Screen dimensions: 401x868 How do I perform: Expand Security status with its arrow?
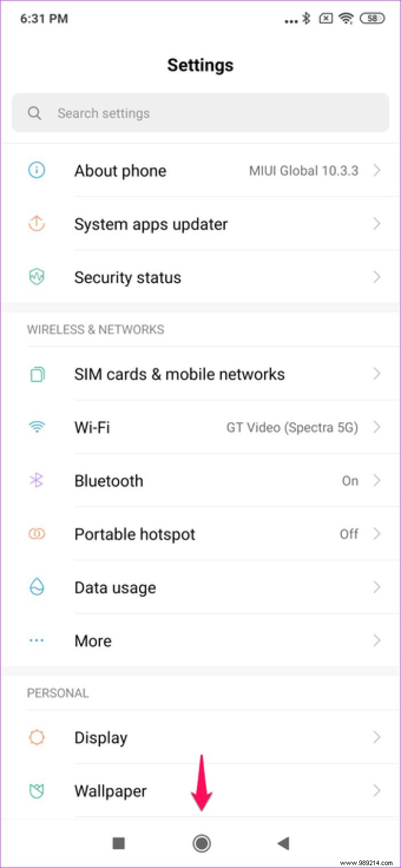[x=377, y=277]
